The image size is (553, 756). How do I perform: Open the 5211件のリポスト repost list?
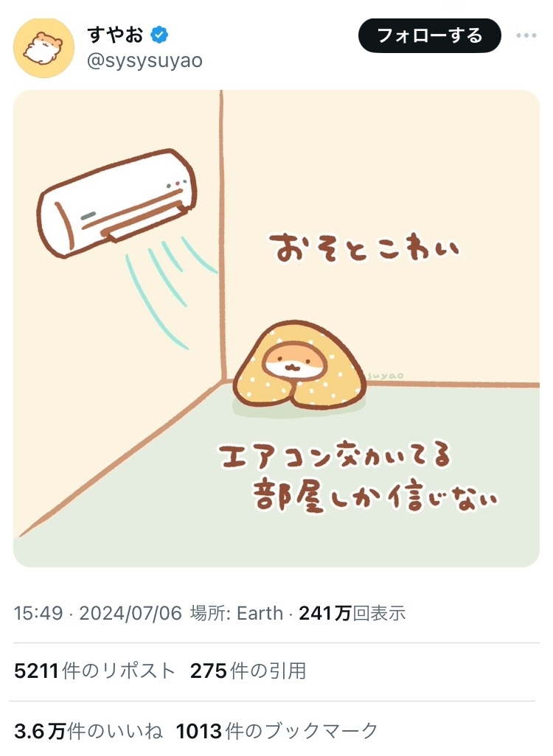coord(94,671)
